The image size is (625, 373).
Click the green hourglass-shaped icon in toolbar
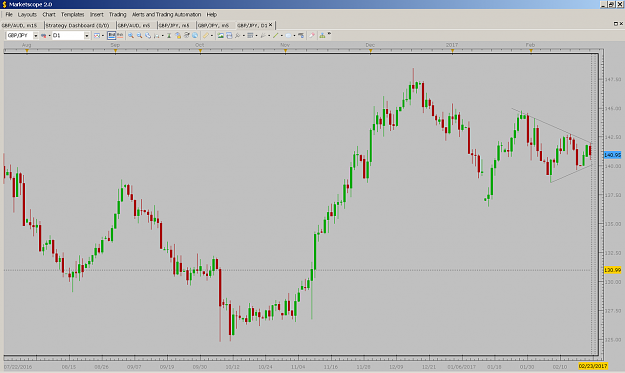click(x=169, y=35)
